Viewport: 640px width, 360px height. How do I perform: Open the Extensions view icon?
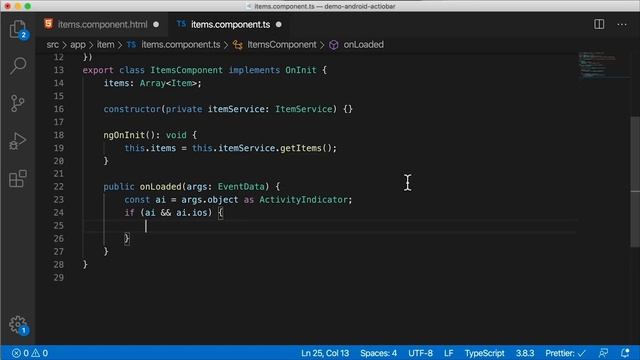click(x=18, y=179)
